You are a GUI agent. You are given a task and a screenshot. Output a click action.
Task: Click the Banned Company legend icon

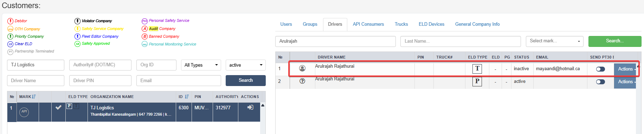(144, 36)
